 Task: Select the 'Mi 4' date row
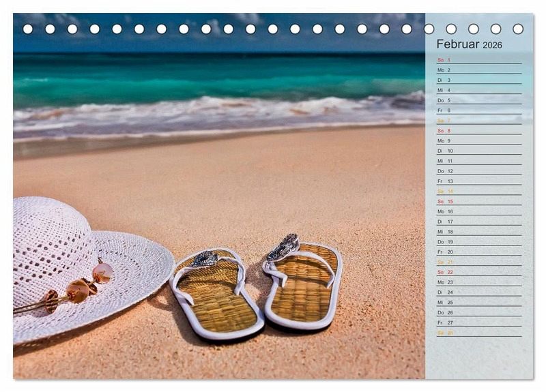tap(479, 90)
